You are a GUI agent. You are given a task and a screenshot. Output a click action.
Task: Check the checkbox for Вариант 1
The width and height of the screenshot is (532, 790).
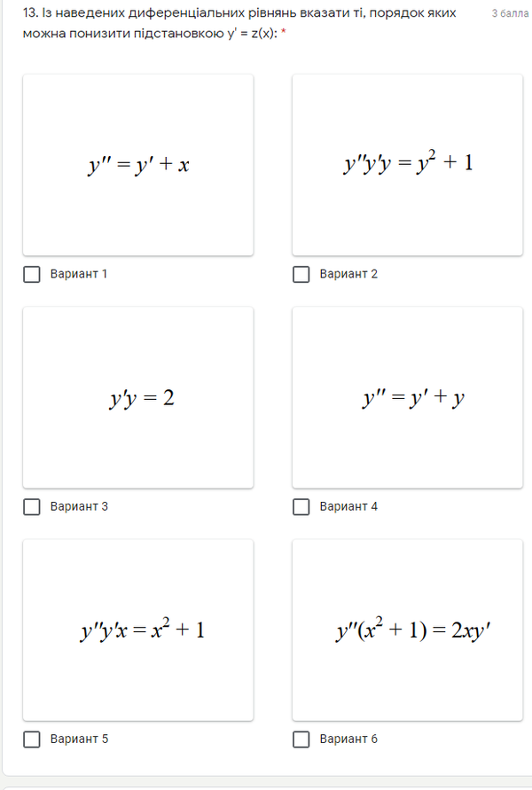tap(32, 274)
